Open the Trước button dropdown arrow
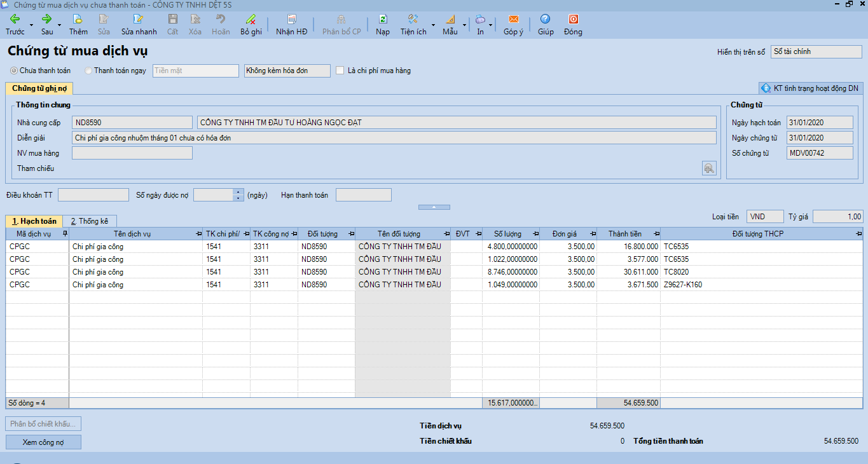The height and width of the screenshot is (464, 868). [x=31, y=25]
